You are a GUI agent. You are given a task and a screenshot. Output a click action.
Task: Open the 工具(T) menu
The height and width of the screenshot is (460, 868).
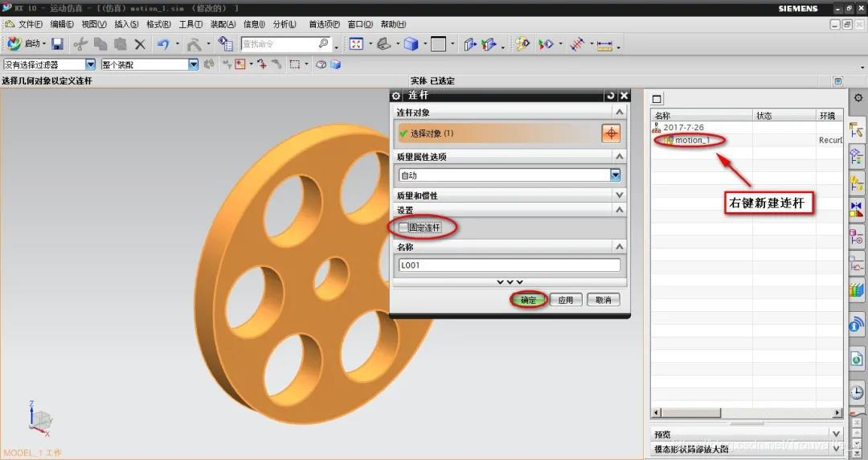(190, 24)
